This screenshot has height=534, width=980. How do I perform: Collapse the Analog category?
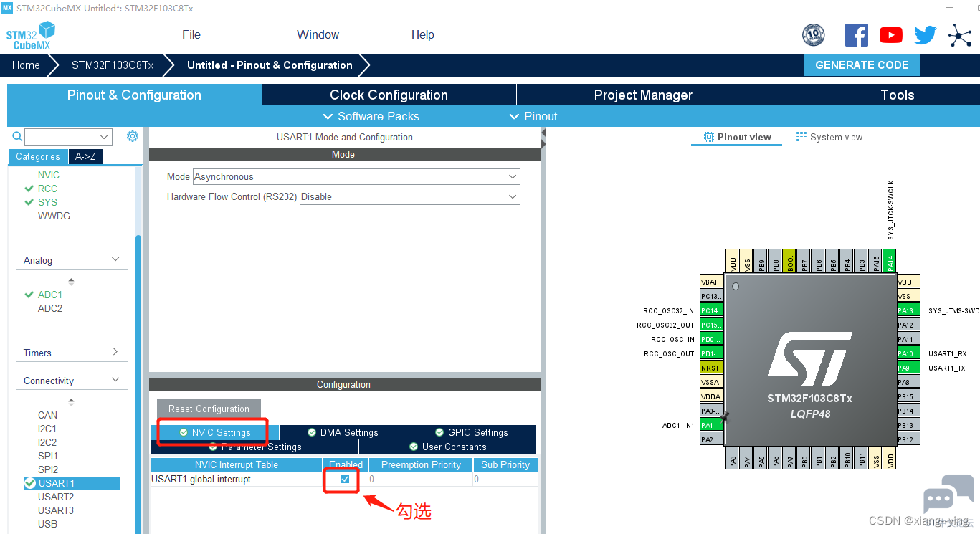(x=115, y=259)
